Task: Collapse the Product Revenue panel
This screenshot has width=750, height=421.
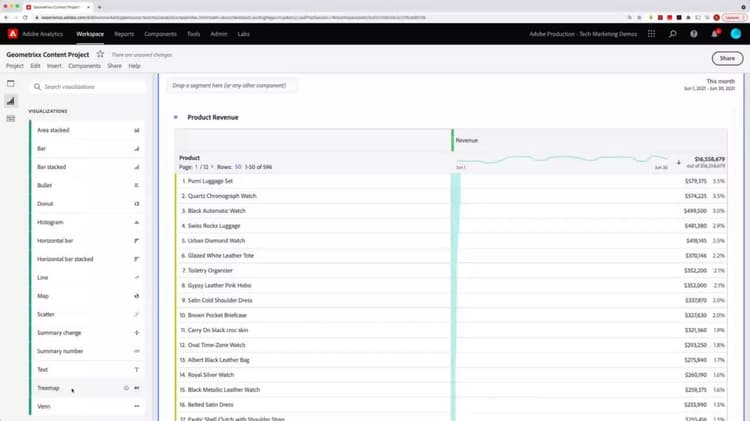Action: (176, 117)
